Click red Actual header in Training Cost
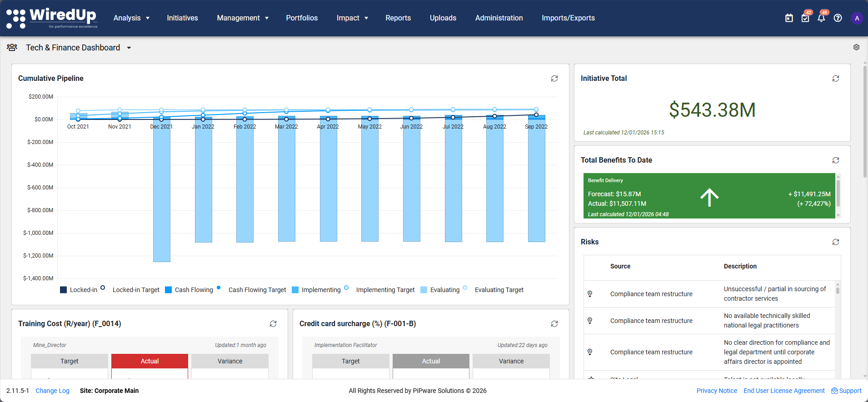 click(x=150, y=361)
